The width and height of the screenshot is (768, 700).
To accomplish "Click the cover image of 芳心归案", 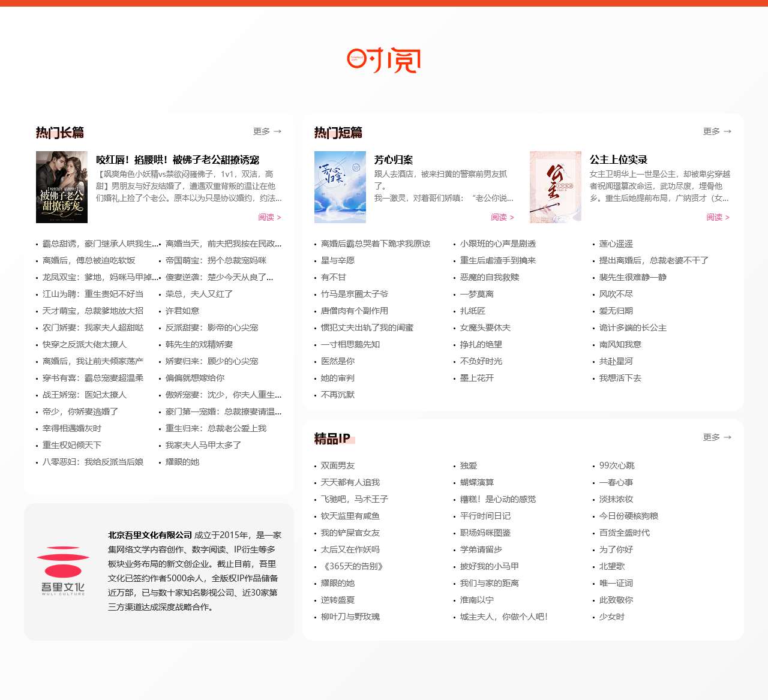I will (x=340, y=187).
